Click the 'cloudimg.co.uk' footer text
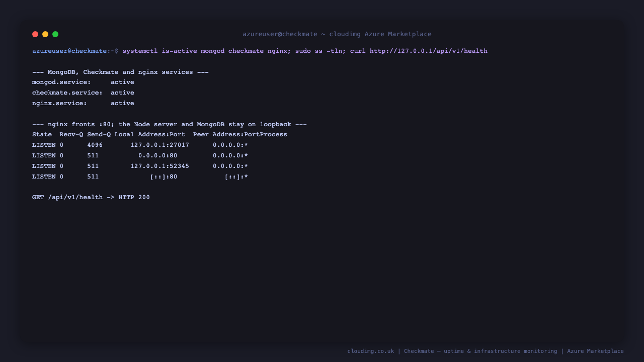Viewport: 644px width, 362px height. coord(371,351)
